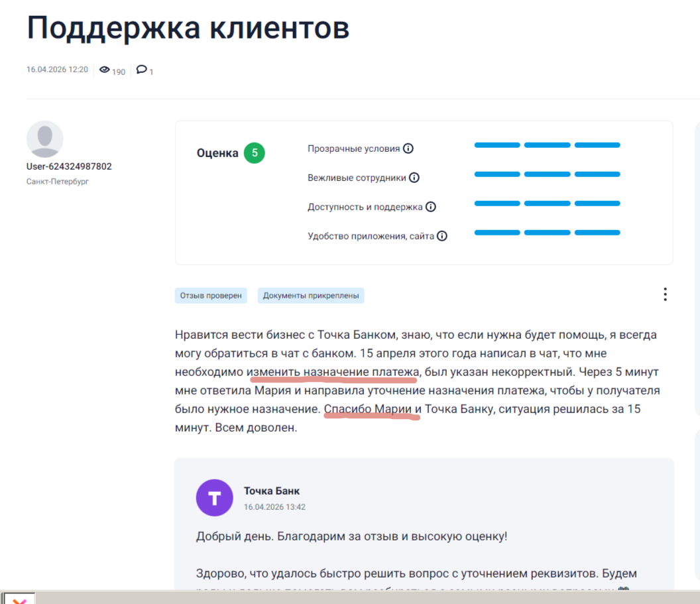Click the Удобство приложения, сайта rating bar

548,233
